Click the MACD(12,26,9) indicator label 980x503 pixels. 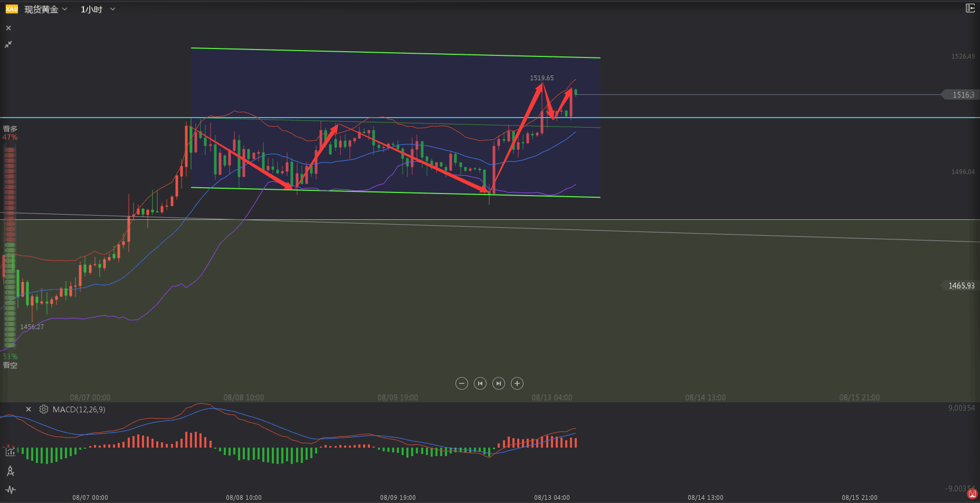click(x=79, y=410)
